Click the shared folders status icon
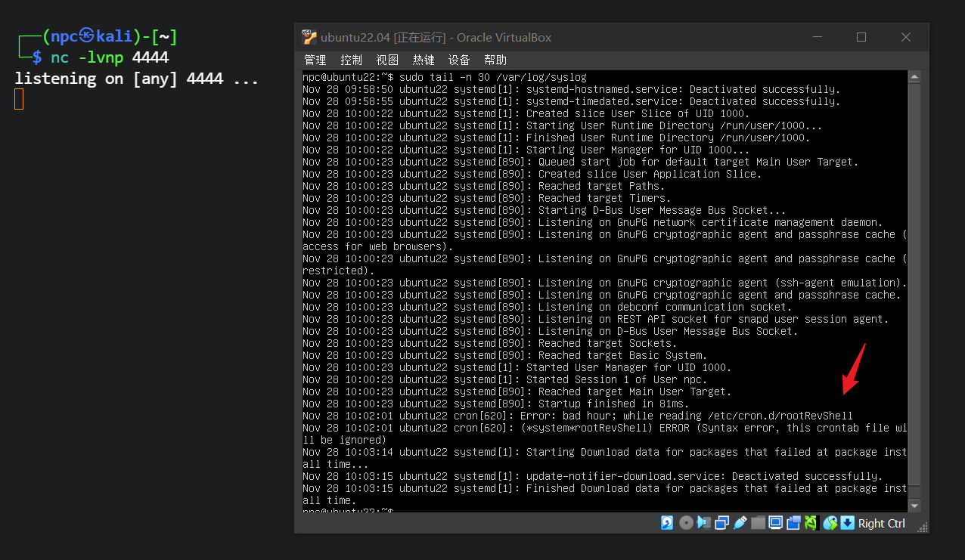The image size is (965, 560). tap(759, 523)
